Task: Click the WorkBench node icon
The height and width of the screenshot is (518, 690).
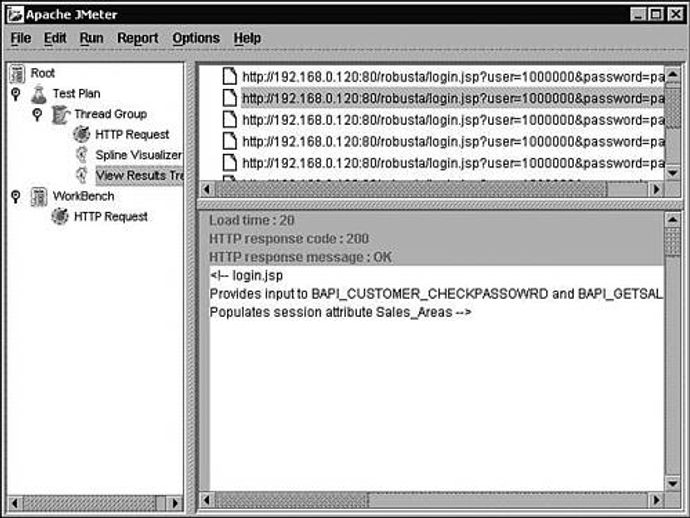Action: [39, 196]
